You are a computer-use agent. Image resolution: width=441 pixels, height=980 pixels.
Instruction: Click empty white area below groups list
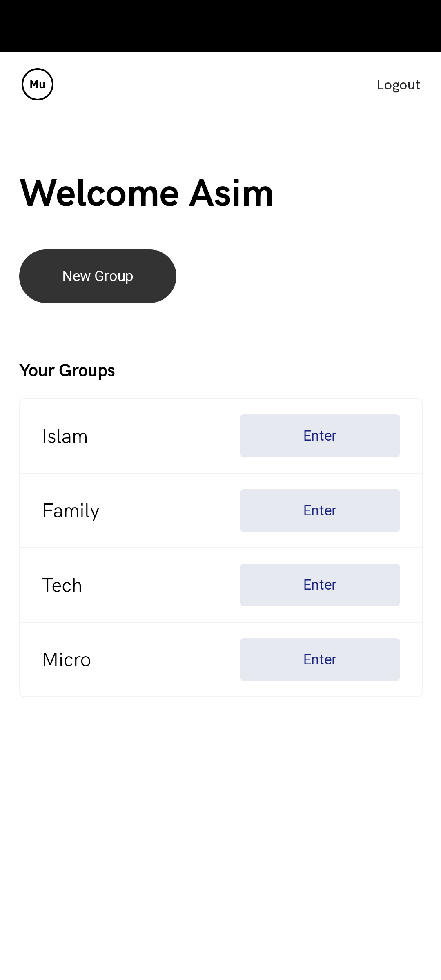[x=220, y=817]
